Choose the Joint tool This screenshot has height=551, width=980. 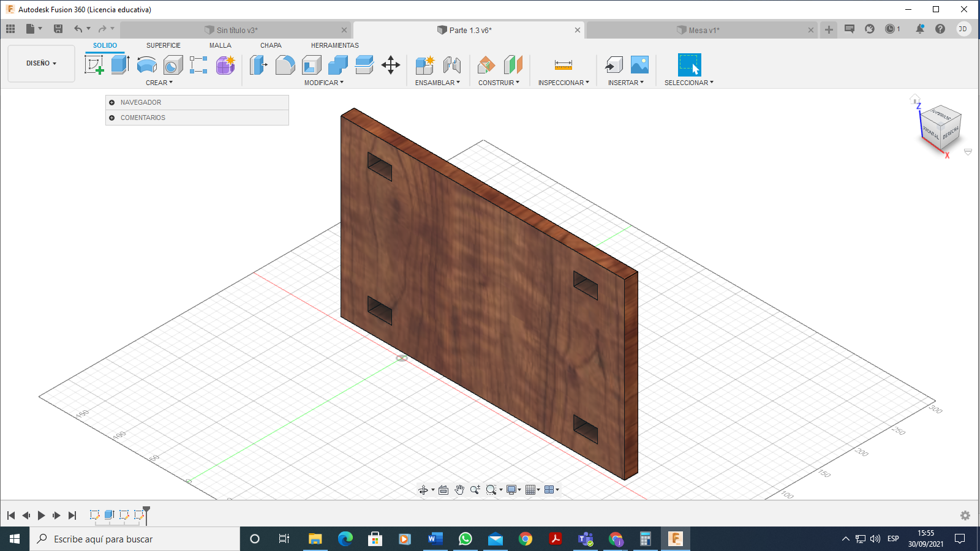(451, 64)
